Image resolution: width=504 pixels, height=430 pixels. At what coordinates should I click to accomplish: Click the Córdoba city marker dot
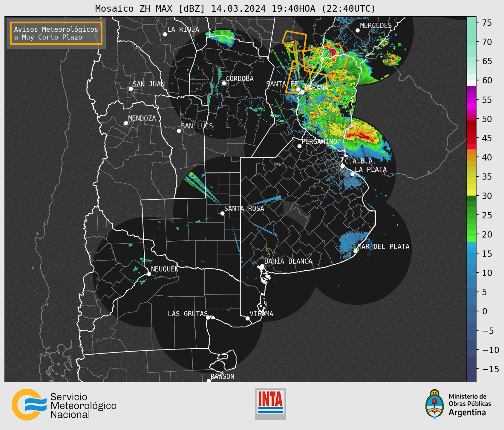pos(224,83)
